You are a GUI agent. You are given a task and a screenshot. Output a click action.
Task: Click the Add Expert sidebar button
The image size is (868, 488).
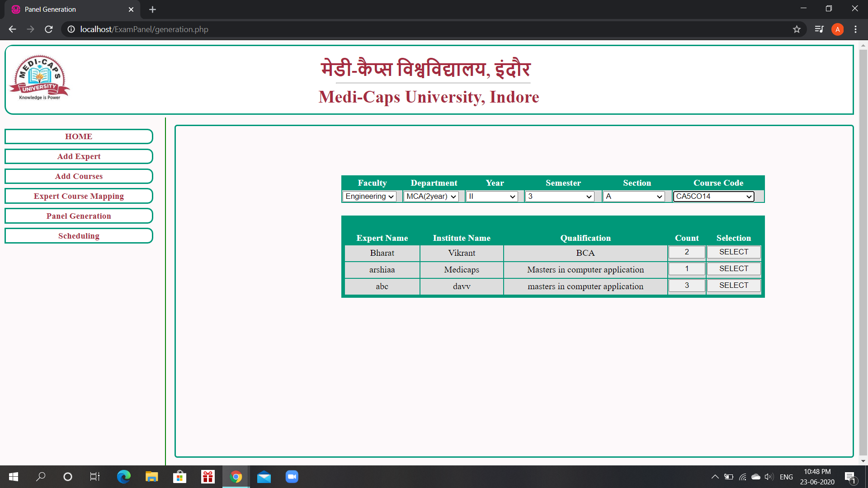tap(79, 156)
